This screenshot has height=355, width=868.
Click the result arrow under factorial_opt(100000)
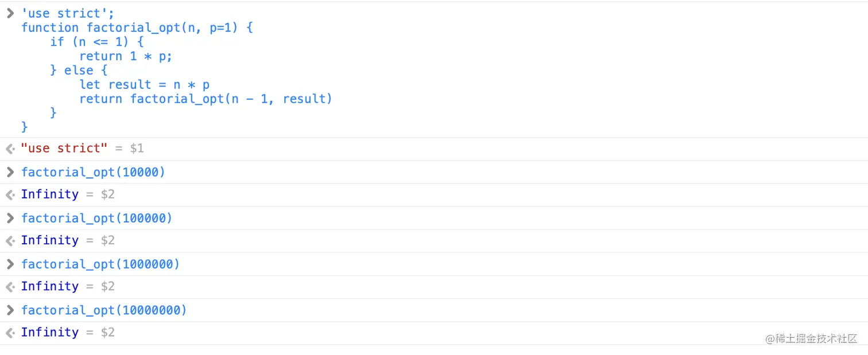coord(10,240)
